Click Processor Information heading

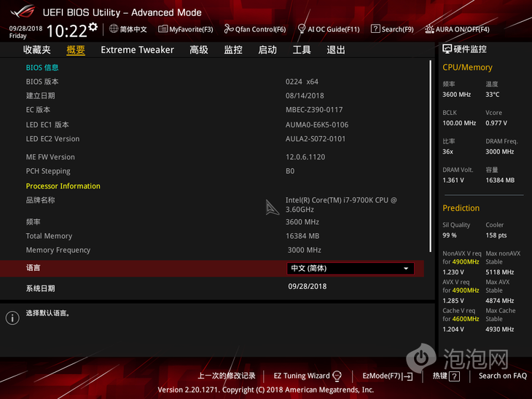point(63,186)
